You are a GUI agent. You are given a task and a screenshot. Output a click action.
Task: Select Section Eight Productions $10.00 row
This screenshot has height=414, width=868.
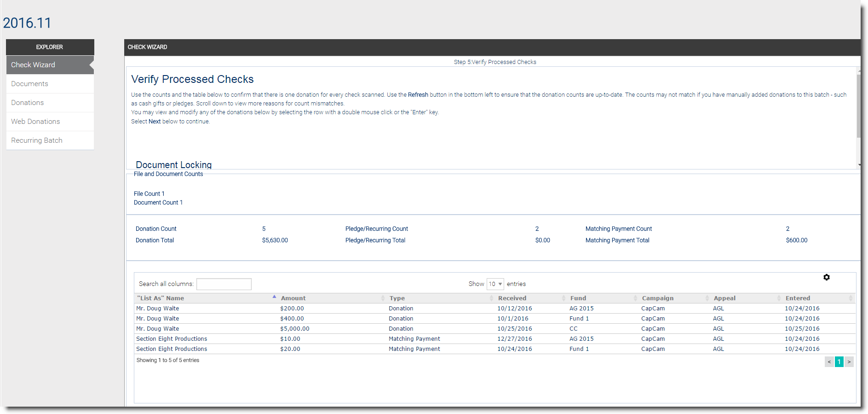[x=494, y=339]
